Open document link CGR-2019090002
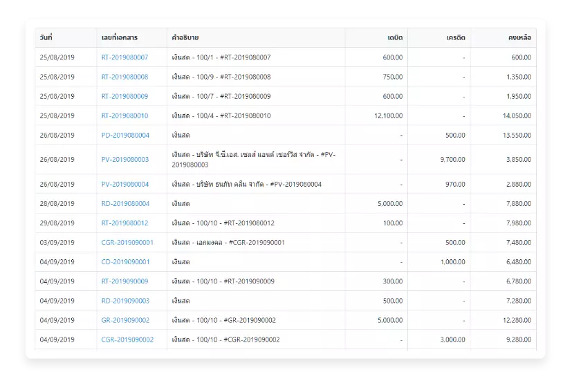Image resolution: width=572 pixels, height=392 pixels. click(x=127, y=339)
